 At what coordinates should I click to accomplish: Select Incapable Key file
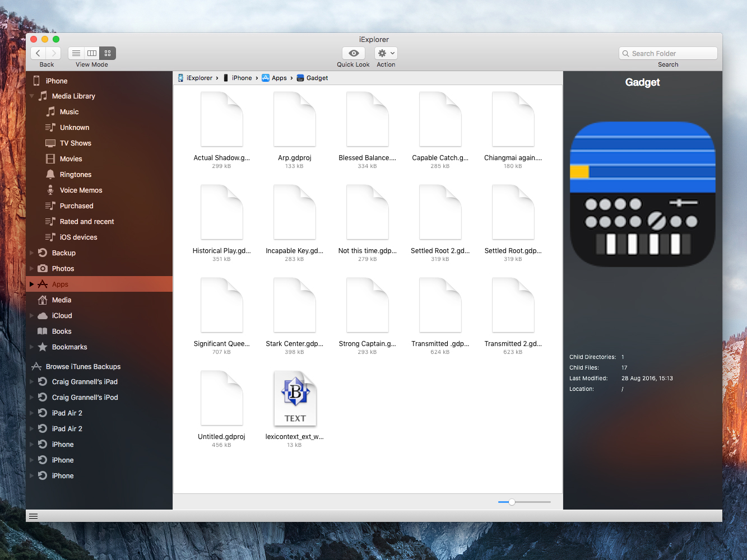point(295,223)
